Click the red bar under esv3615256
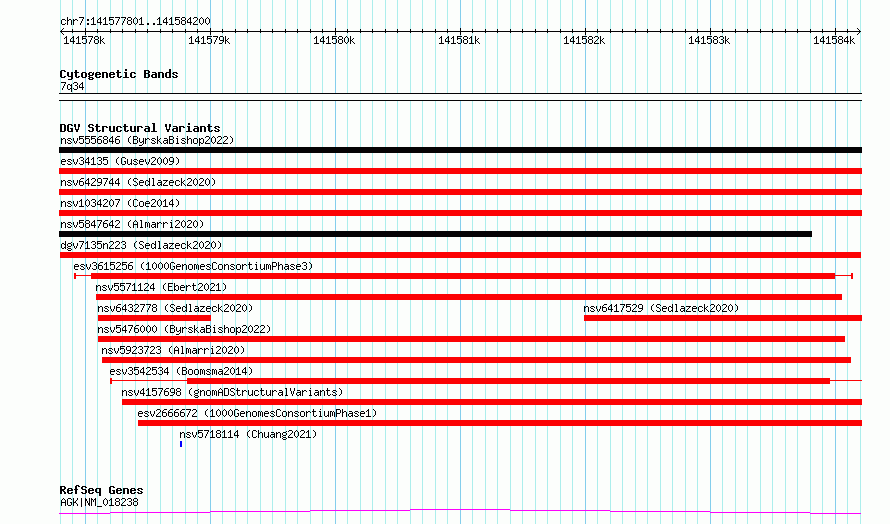 point(463,276)
